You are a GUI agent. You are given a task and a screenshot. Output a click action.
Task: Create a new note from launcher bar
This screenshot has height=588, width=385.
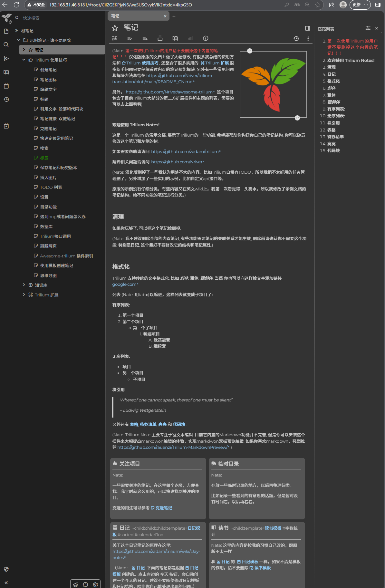click(6, 31)
